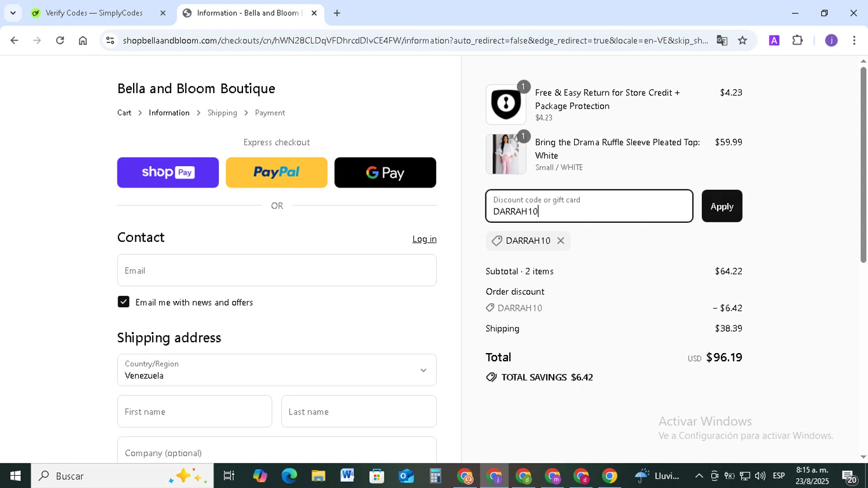
Task: Apply the discount code
Action: [x=722, y=206]
